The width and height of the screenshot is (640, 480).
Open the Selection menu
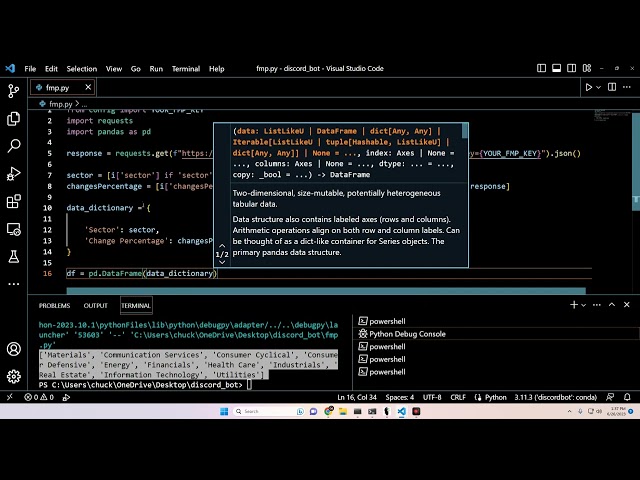(x=82, y=69)
